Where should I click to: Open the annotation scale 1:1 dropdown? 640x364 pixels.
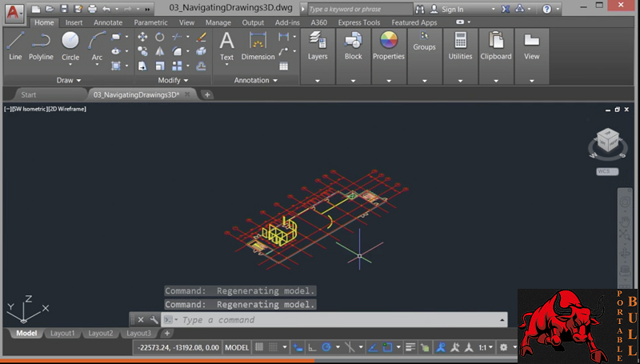click(484, 347)
